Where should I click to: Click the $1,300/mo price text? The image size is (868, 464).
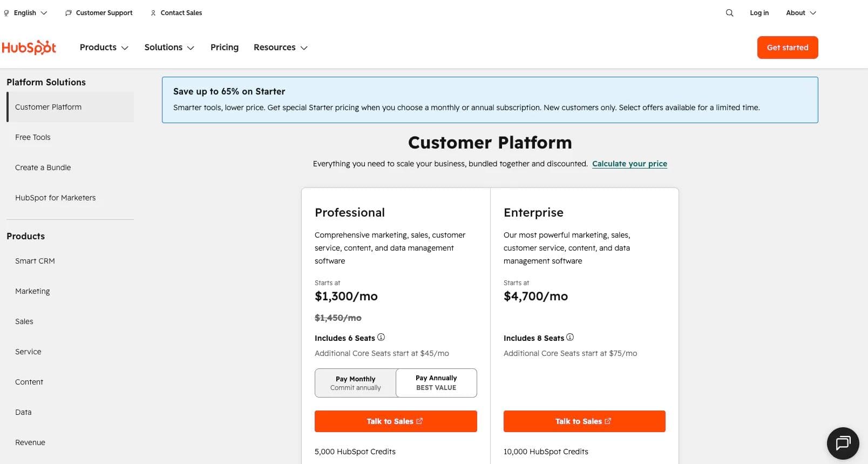tap(346, 296)
